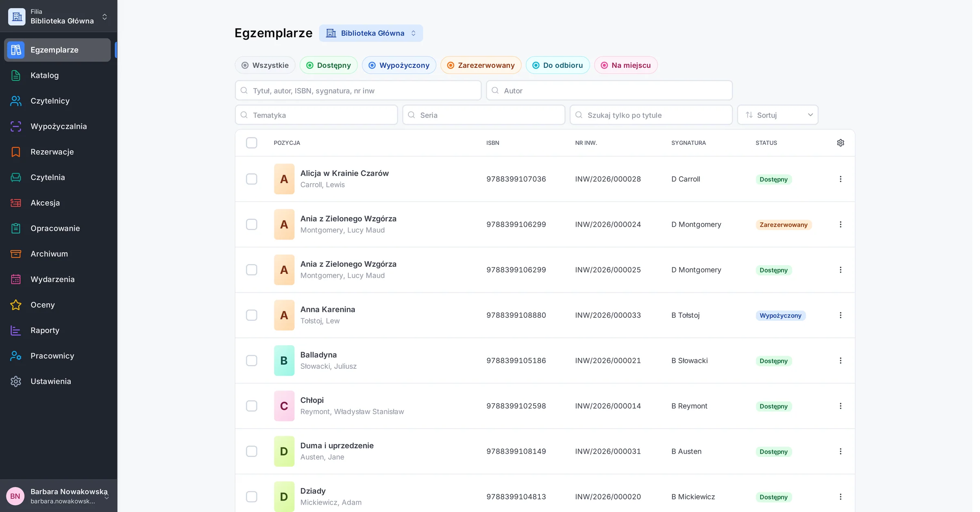Viewport: 980px width, 512px height.
Task: Focus the Tematyka search field
Action: tap(316, 115)
